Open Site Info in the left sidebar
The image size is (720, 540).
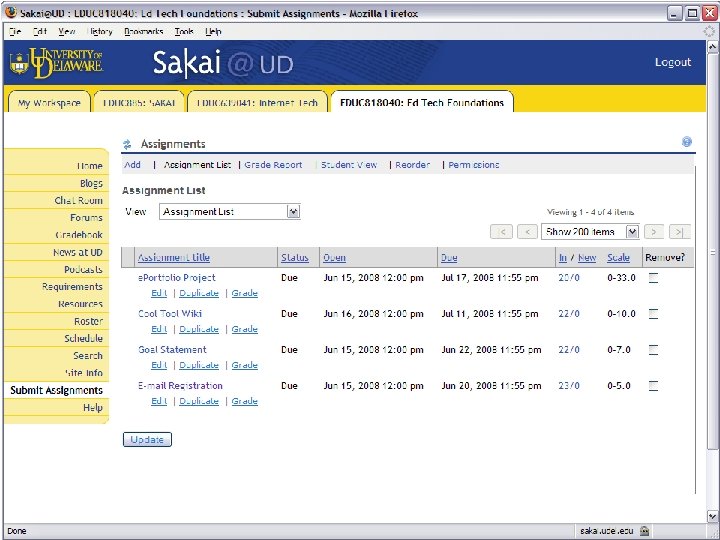coord(84,373)
